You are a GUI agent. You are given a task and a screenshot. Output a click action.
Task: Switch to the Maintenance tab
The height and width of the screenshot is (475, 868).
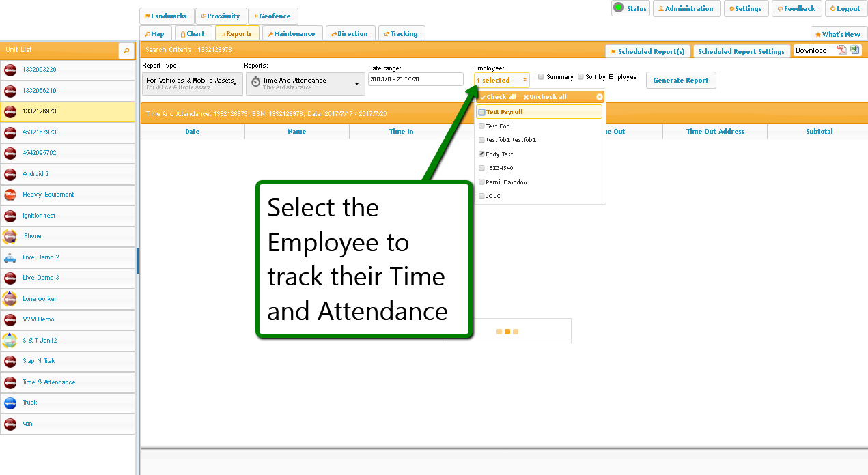point(292,33)
